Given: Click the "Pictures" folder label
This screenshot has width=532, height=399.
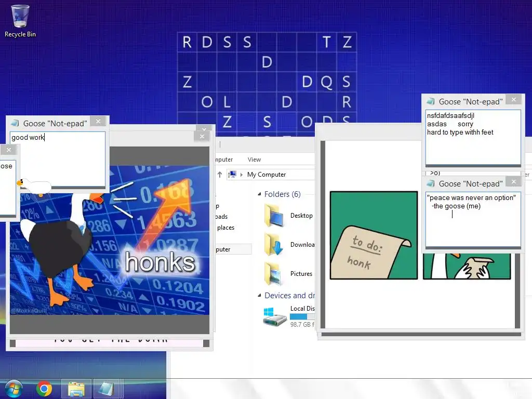Looking at the screenshot, I should tap(301, 273).
